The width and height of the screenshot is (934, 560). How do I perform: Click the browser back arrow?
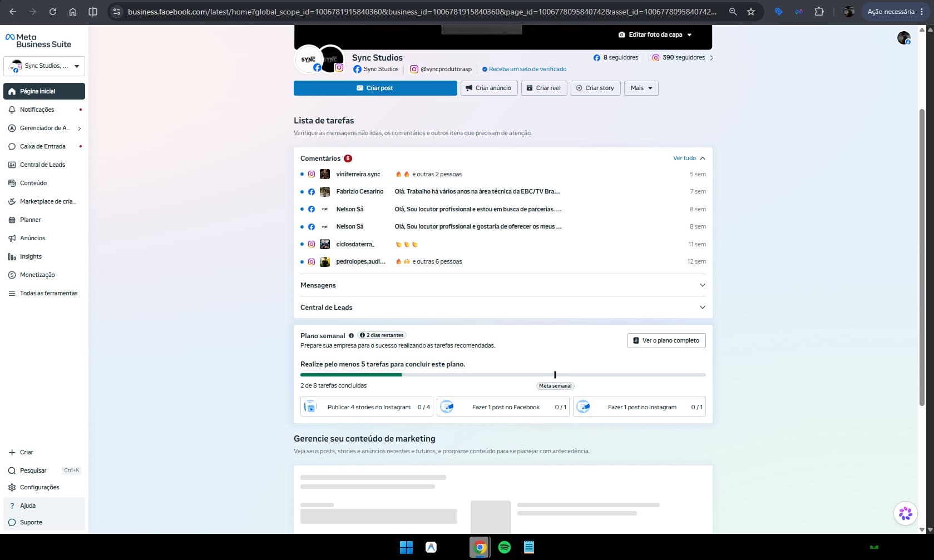point(13,11)
